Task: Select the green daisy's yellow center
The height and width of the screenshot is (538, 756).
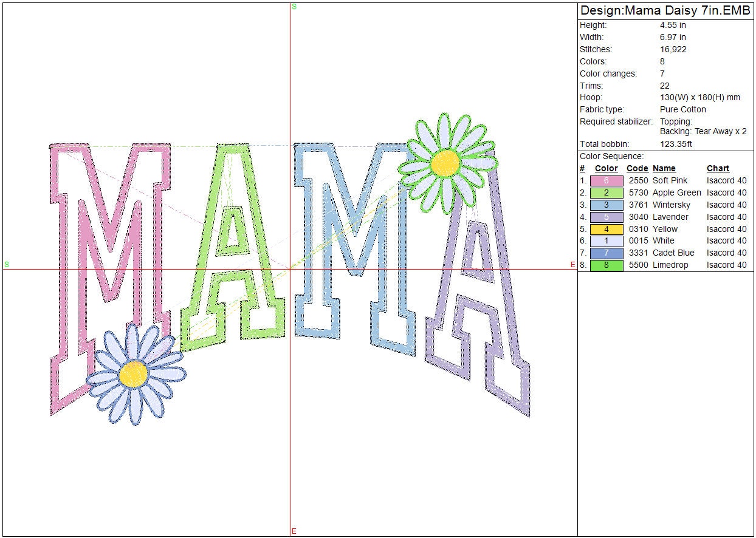Action: pos(445,162)
